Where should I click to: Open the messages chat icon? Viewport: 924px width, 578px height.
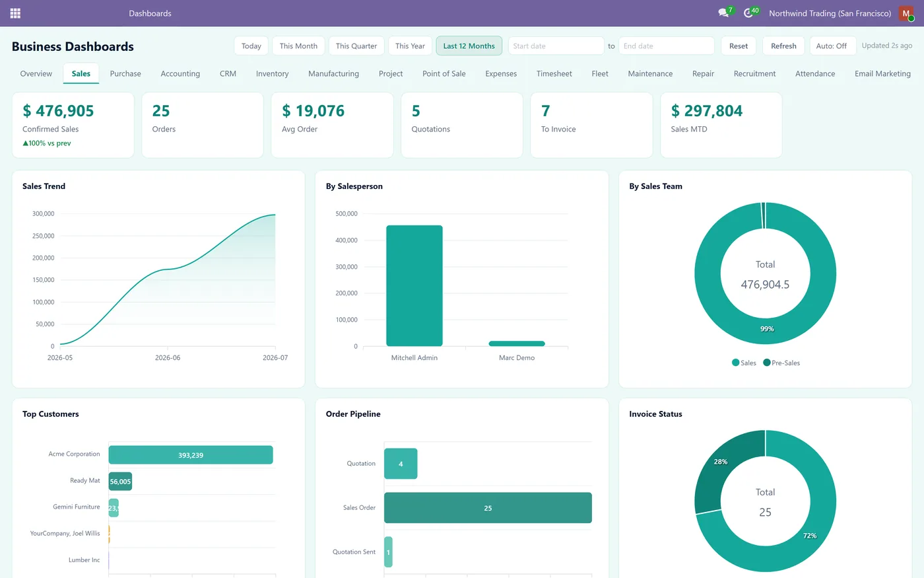[723, 13]
